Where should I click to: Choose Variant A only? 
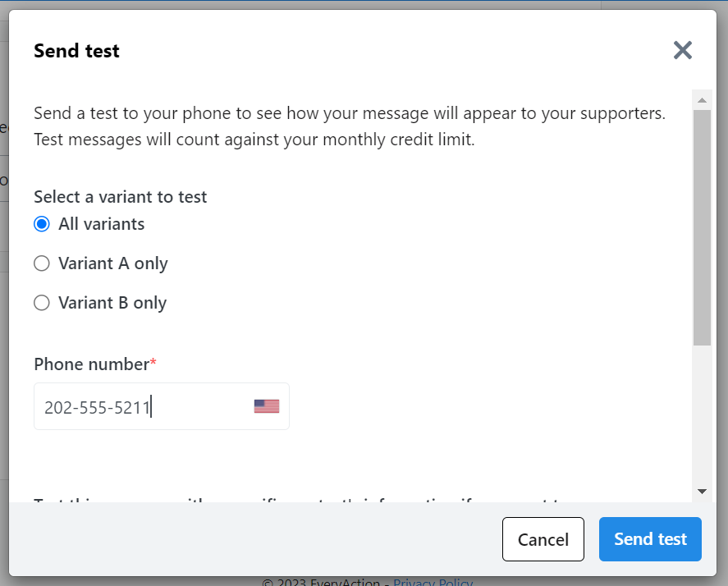(x=41, y=263)
